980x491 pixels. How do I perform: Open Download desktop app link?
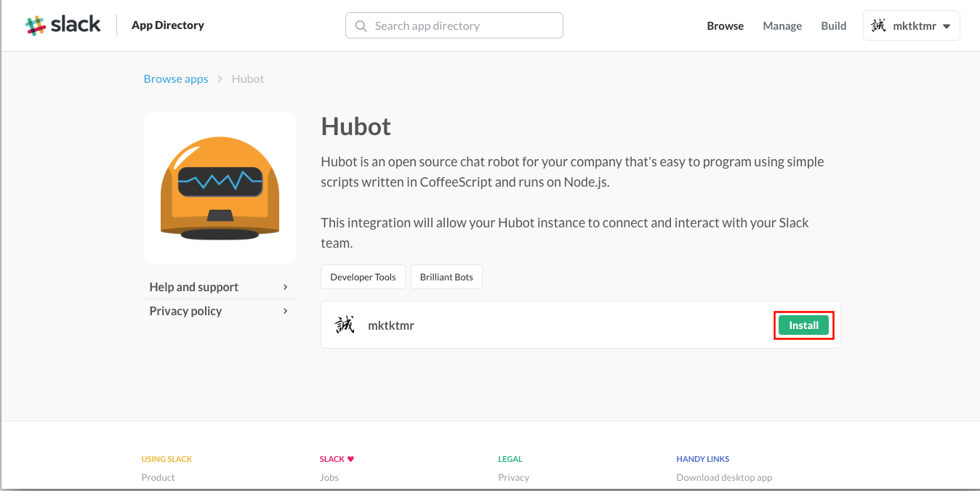click(724, 477)
